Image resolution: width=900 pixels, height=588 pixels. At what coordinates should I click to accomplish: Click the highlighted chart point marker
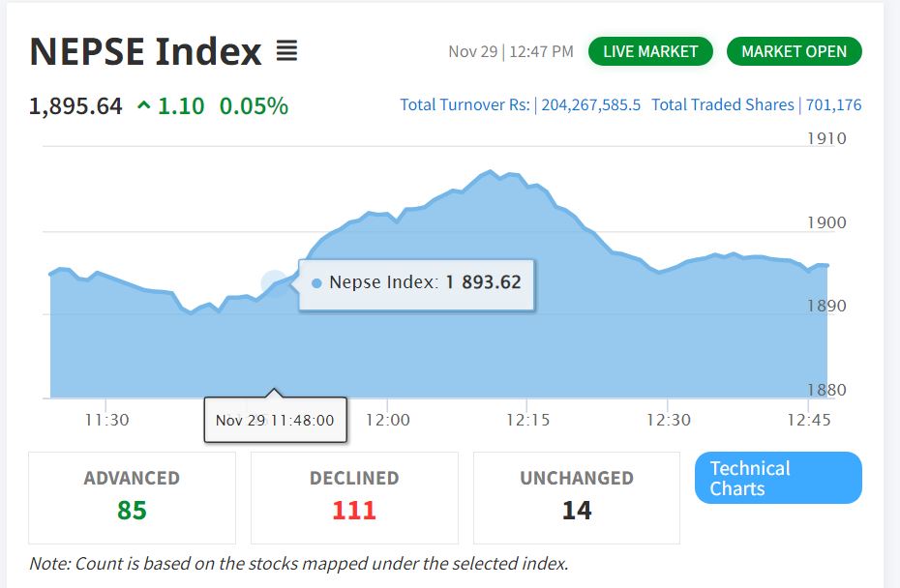(x=275, y=282)
